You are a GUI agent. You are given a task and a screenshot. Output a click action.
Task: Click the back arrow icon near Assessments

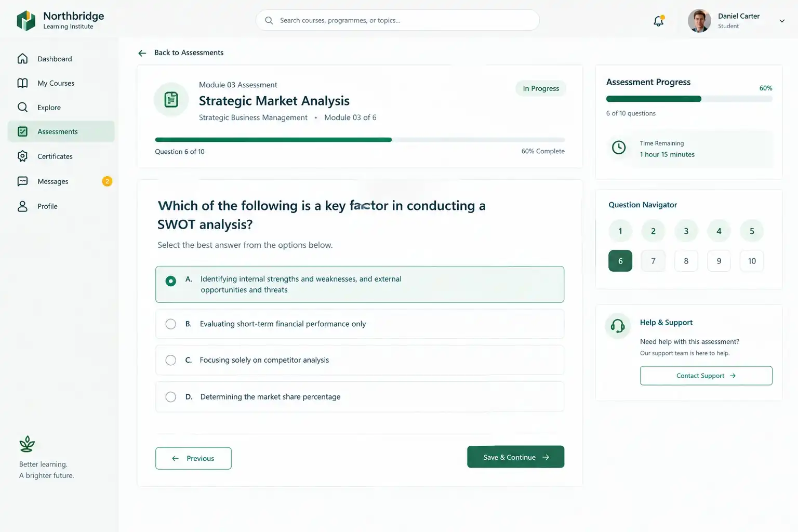point(142,53)
